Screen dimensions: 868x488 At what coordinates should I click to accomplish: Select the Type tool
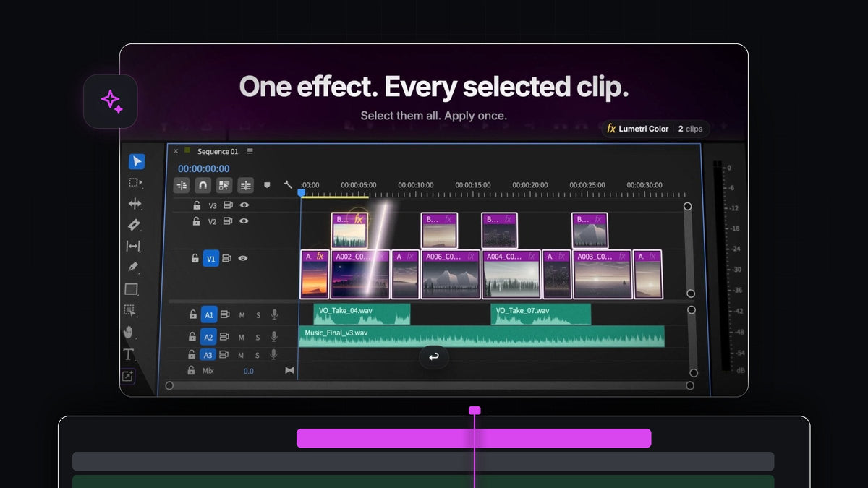[x=129, y=354]
